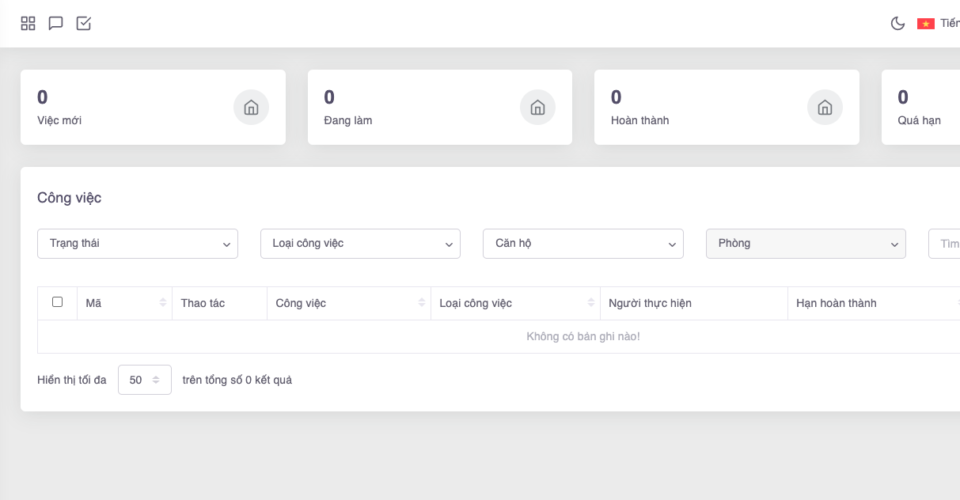Change the page size stepper showing 50
The width and height of the screenshot is (960, 500).
[145, 380]
